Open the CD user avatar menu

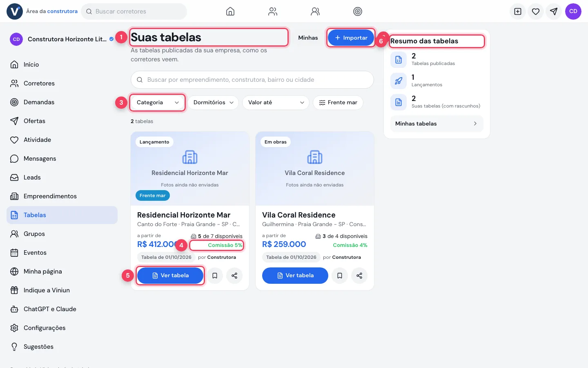573,11
